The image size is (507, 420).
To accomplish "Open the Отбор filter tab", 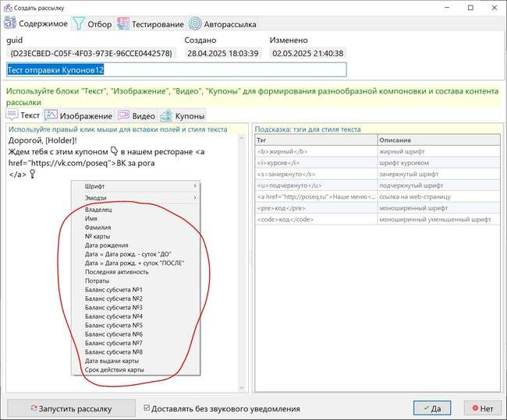I will coord(92,24).
